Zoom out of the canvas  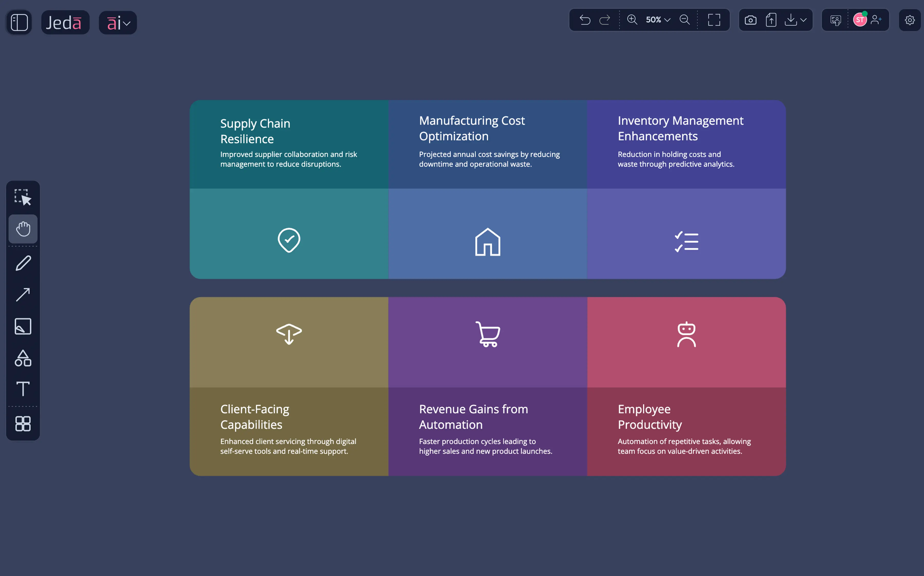[685, 19]
